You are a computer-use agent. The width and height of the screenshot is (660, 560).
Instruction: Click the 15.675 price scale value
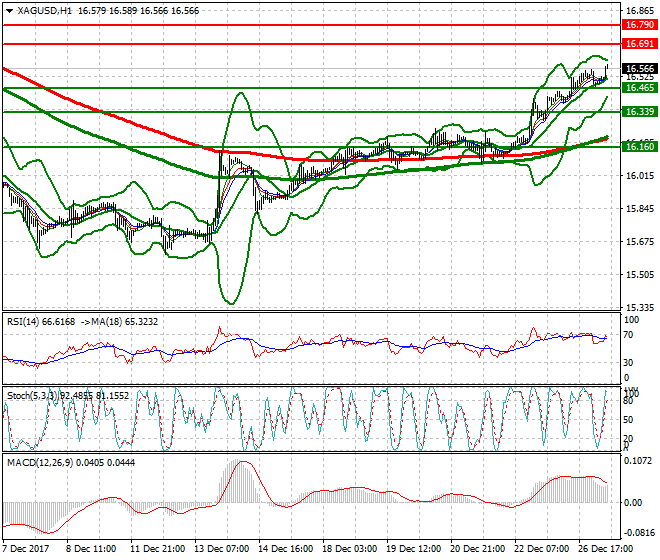(640, 242)
